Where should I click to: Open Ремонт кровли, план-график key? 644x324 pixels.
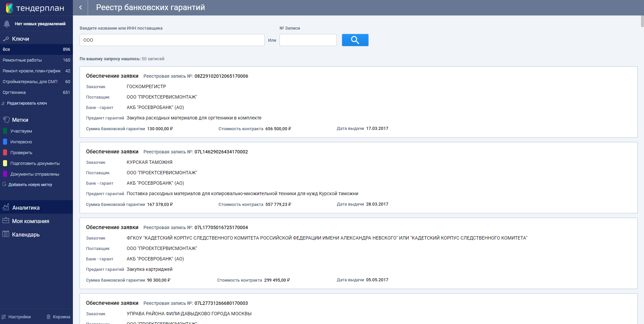(x=36, y=71)
